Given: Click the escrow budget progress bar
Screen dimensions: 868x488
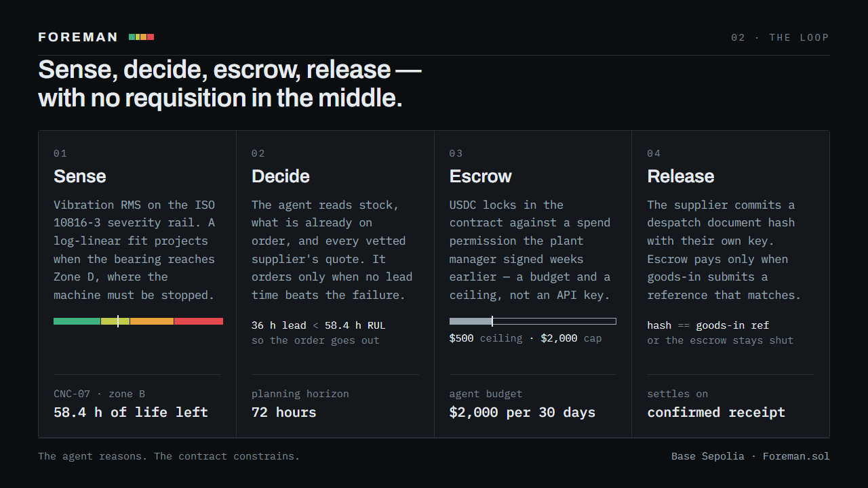Looking at the screenshot, I should point(533,321).
